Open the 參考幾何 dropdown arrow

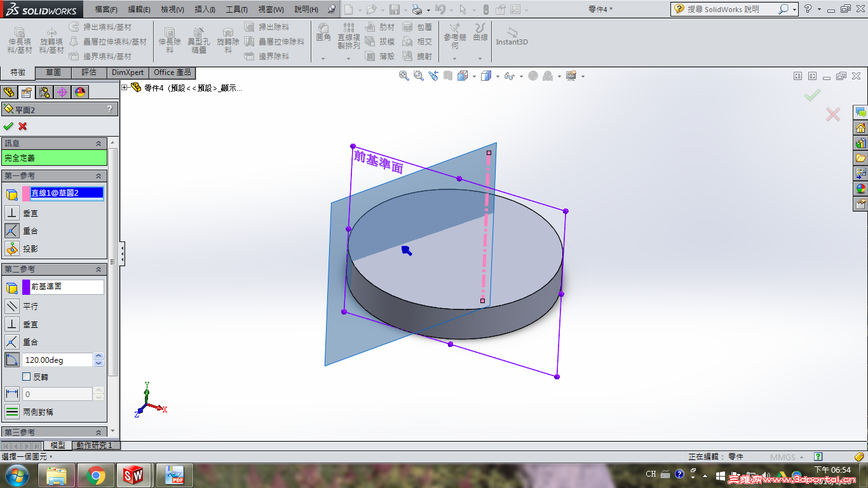(x=455, y=58)
